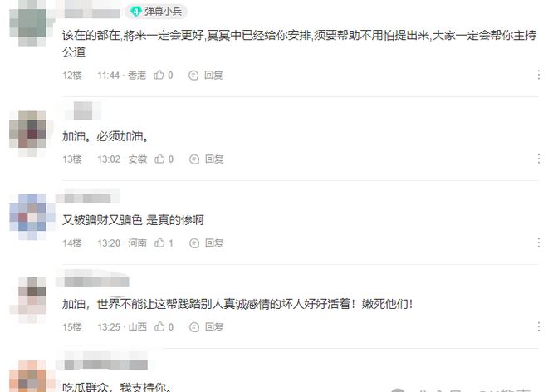Click reply bubble icon on 13楼 comment
This screenshot has height=392, width=548.
click(x=194, y=159)
